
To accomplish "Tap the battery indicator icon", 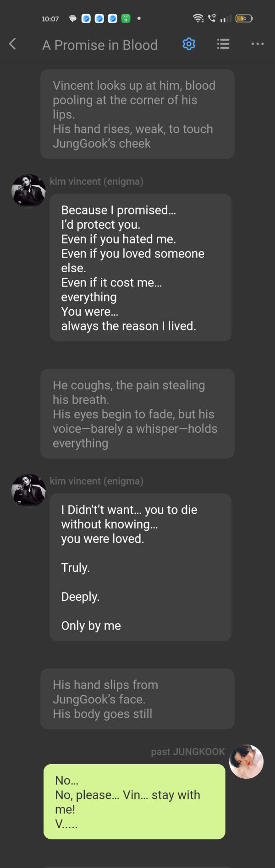I will tap(243, 18).
